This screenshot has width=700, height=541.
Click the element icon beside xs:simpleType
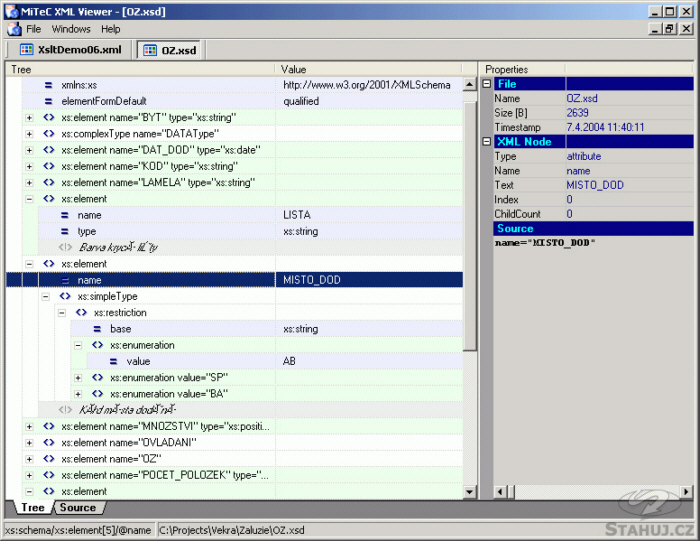(65, 296)
